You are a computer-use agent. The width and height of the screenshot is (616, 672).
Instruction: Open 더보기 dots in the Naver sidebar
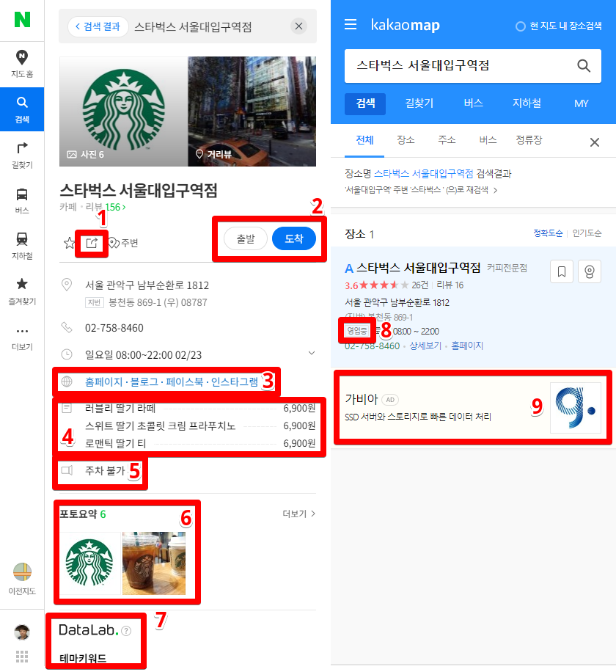coord(22,337)
